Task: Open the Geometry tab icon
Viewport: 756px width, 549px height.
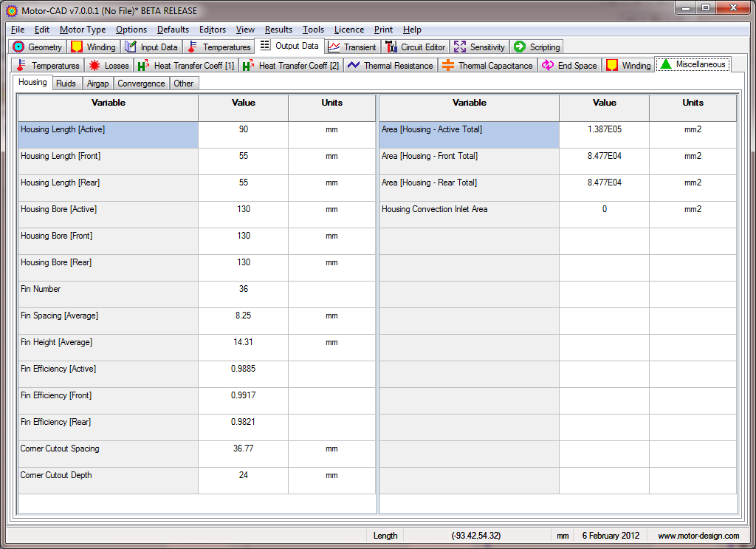Action: [x=18, y=47]
